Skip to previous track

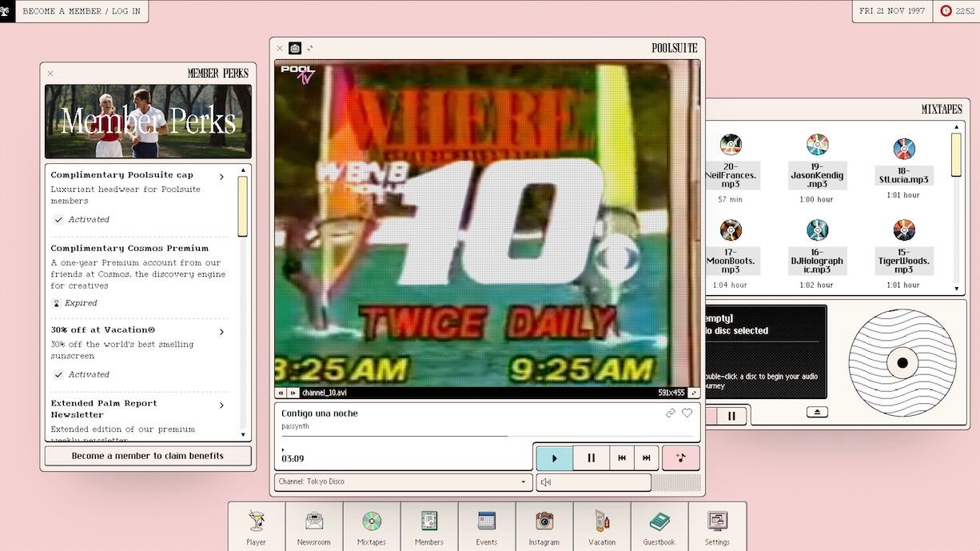pos(622,458)
